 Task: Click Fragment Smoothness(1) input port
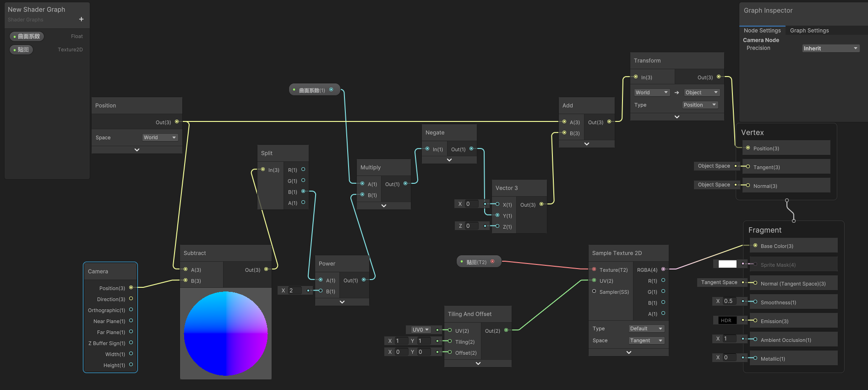[x=755, y=302]
